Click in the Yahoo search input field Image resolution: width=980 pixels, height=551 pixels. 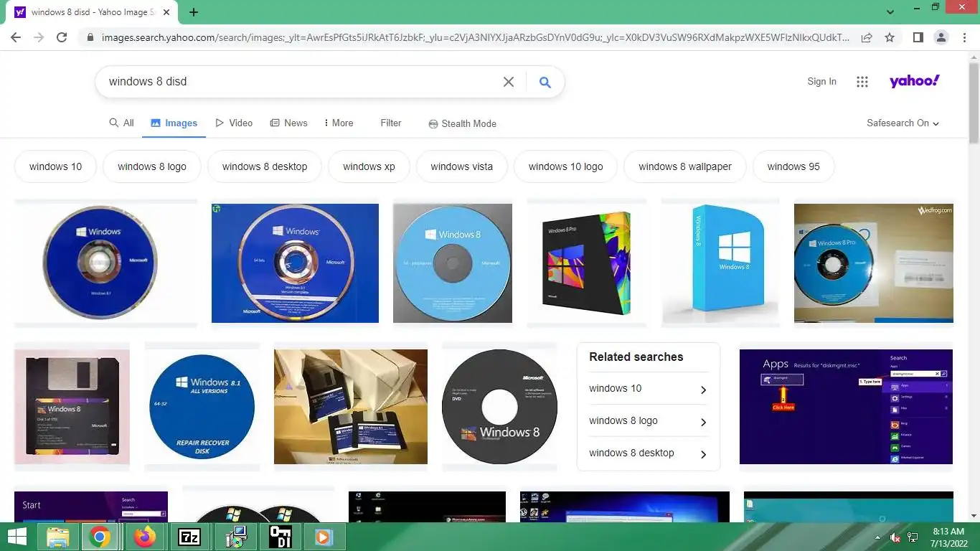tap(301, 82)
